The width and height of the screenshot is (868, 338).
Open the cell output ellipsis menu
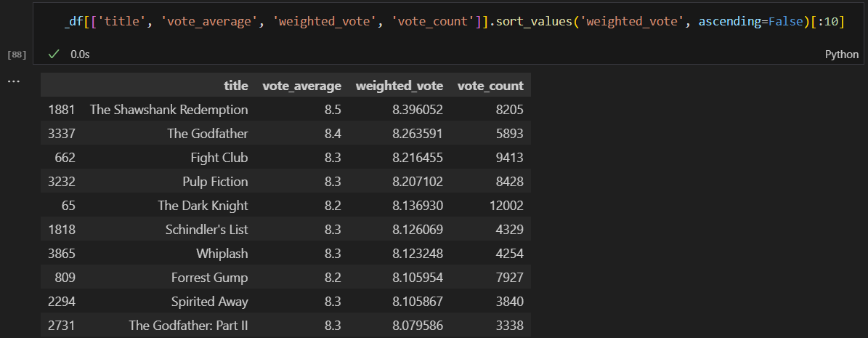pyautogui.click(x=14, y=81)
